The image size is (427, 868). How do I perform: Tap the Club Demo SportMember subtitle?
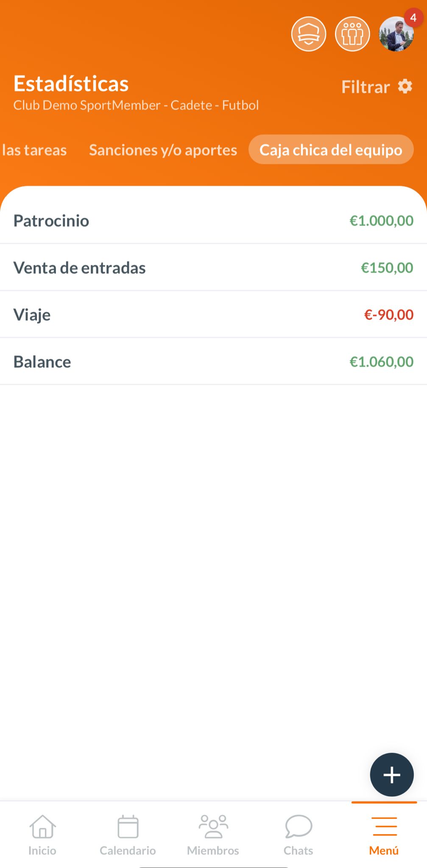(x=136, y=105)
